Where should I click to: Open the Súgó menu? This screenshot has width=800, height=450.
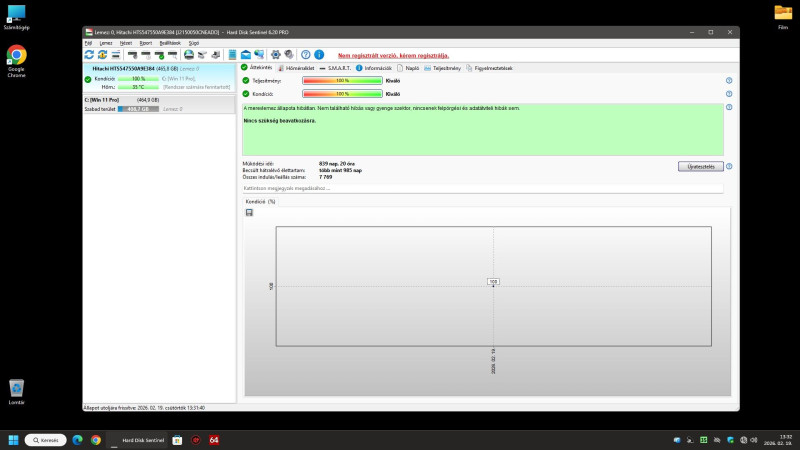click(x=194, y=43)
